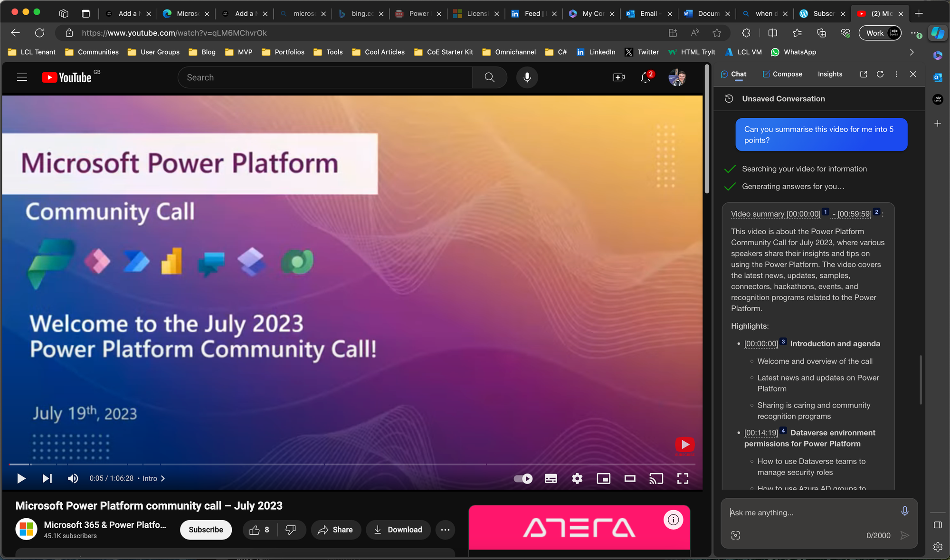The width and height of the screenshot is (950, 560).
Task: Open video settings gear
Action: coord(577,478)
